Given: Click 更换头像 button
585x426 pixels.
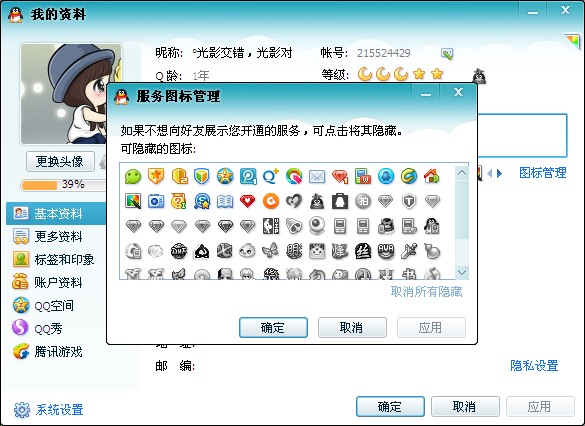Looking at the screenshot, I should pos(60,162).
